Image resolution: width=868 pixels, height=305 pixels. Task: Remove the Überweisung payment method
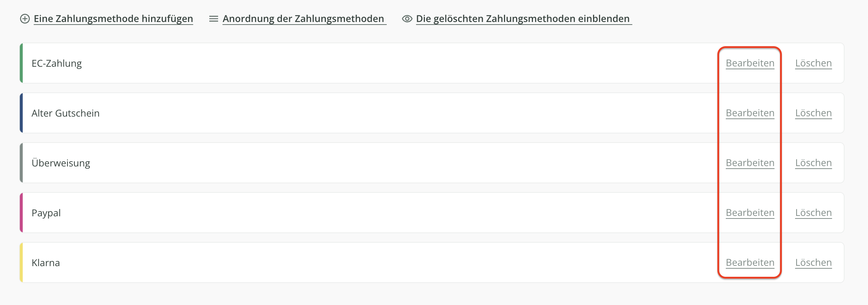pos(813,163)
